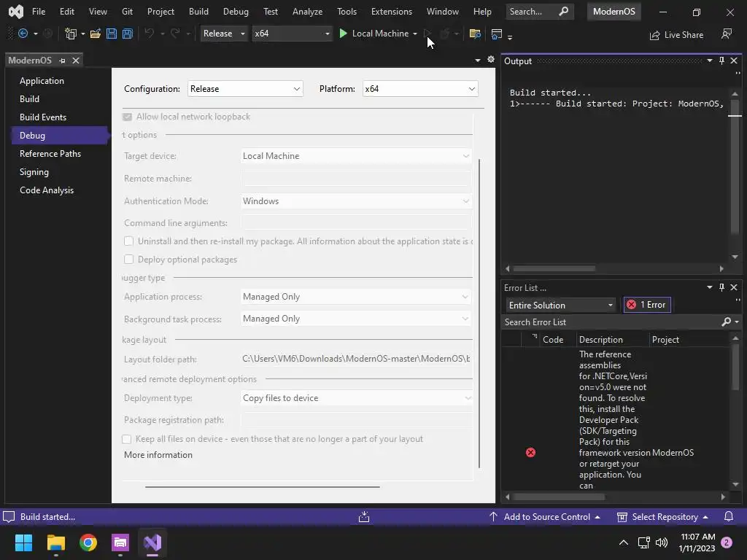The height and width of the screenshot is (560, 747).
Task: Click the Live Share button
Action: pos(676,35)
